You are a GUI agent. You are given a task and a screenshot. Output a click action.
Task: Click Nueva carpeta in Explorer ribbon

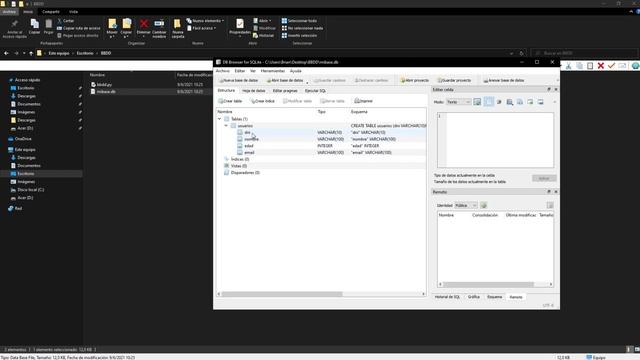pyautogui.click(x=178, y=29)
